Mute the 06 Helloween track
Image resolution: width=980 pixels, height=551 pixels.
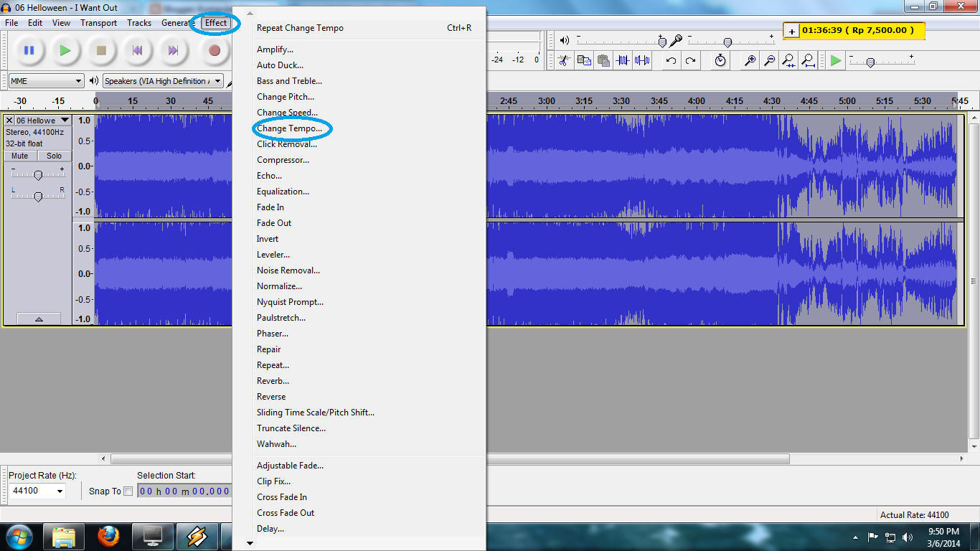(20, 156)
